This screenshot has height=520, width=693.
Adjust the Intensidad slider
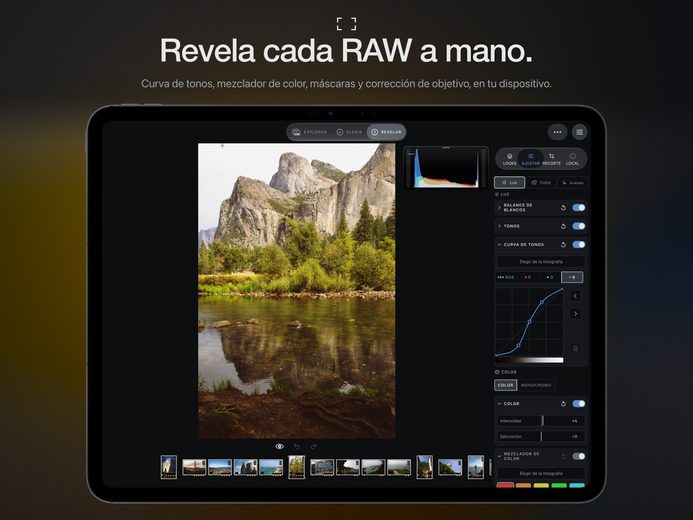point(541,421)
